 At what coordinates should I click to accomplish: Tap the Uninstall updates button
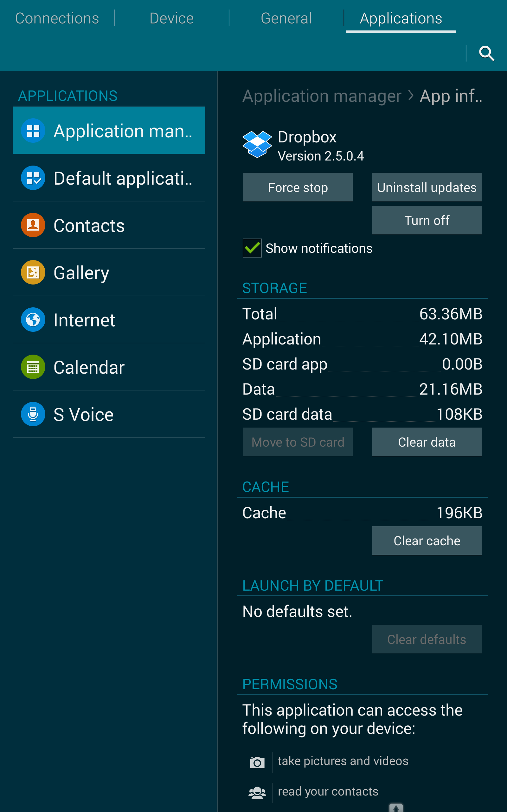[427, 187]
